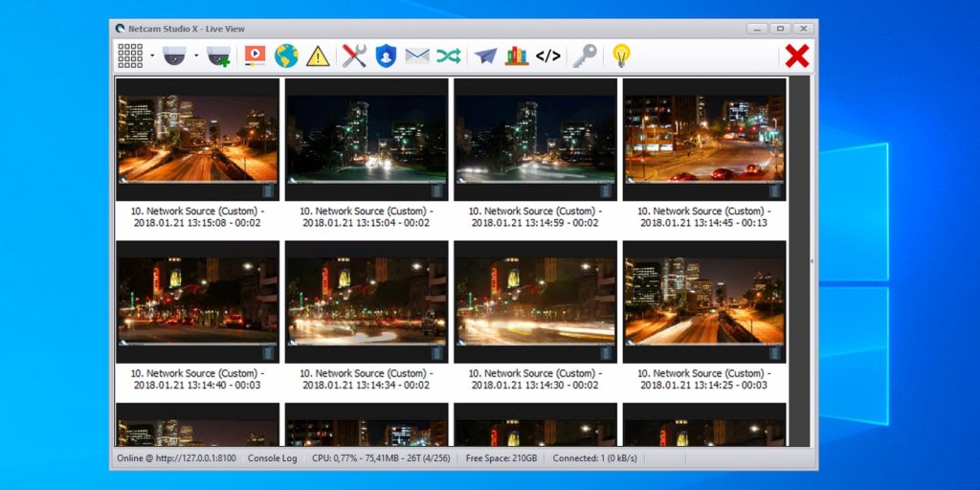The image size is (980, 490).
Task: Click trash icon on 13:14:34 recording
Action: pos(436,353)
